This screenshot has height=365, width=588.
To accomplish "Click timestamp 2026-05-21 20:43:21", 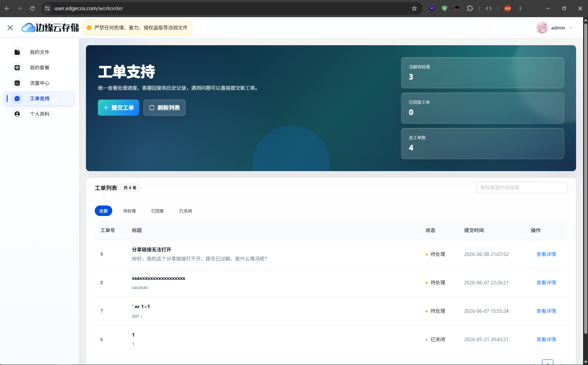I will 486,339.
